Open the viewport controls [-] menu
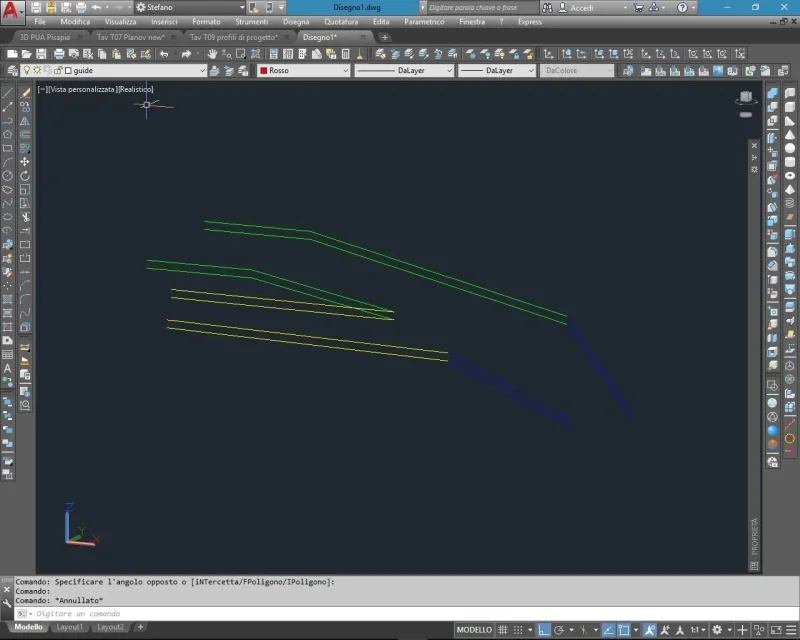This screenshot has height=640, width=800. 43,89
